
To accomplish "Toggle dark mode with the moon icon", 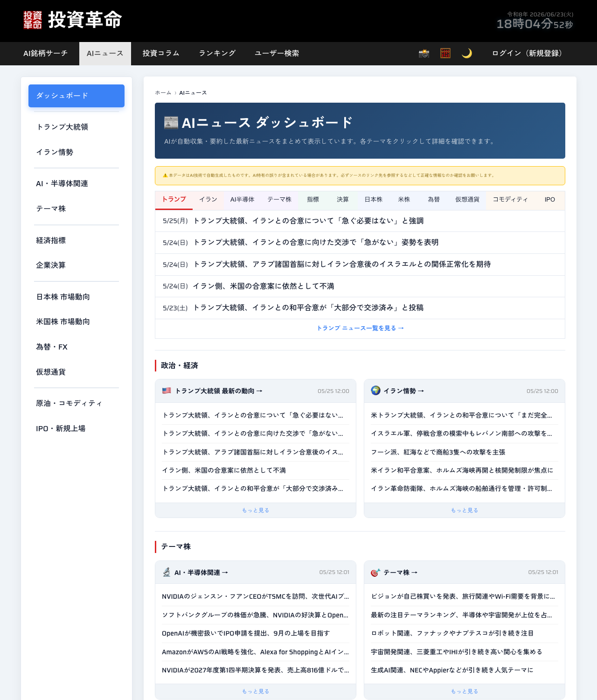I will click(x=467, y=53).
